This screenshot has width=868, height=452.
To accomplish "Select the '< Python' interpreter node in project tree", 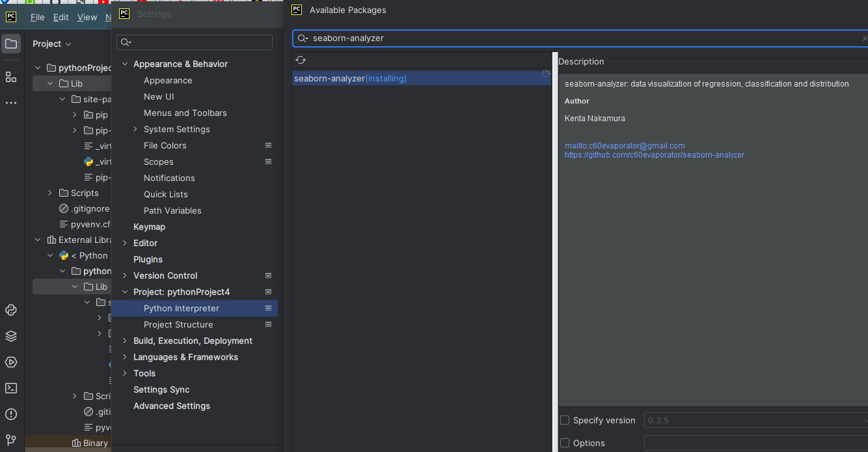I will tap(84, 255).
